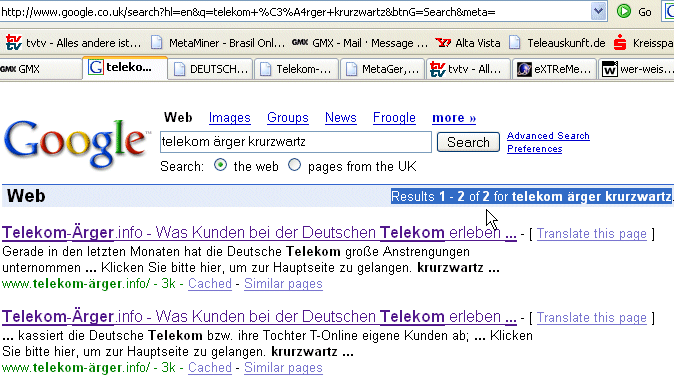The width and height of the screenshot is (674, 381).
Task: Switch to the wer-weis... tab
Action: click(x=636, y=69)
